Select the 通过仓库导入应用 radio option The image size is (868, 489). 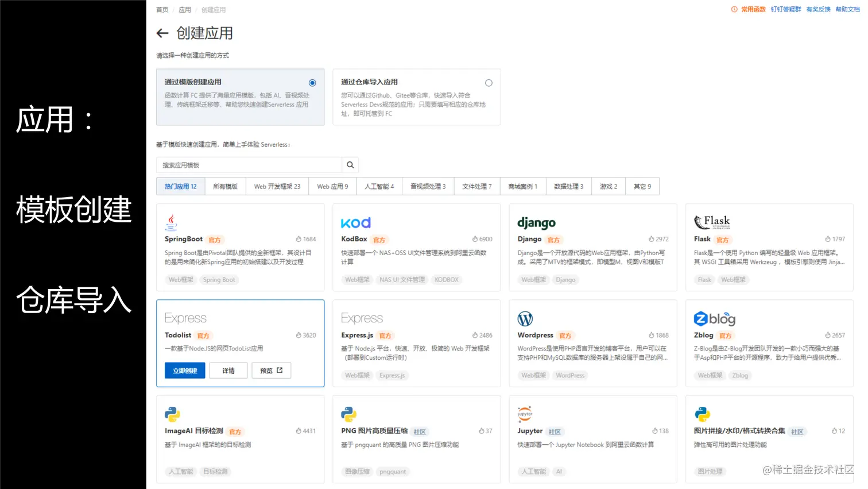pos(489,83)
